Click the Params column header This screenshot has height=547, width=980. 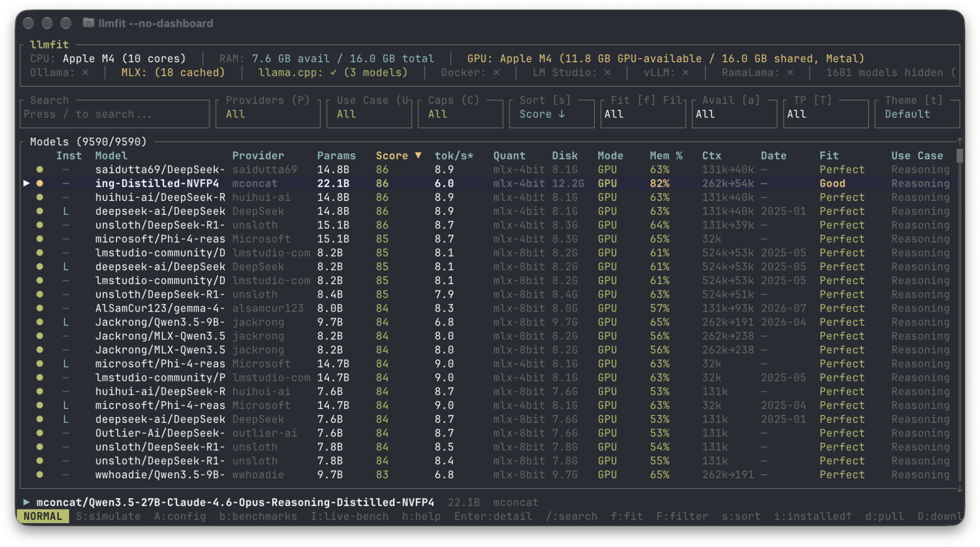click(336, 156)
